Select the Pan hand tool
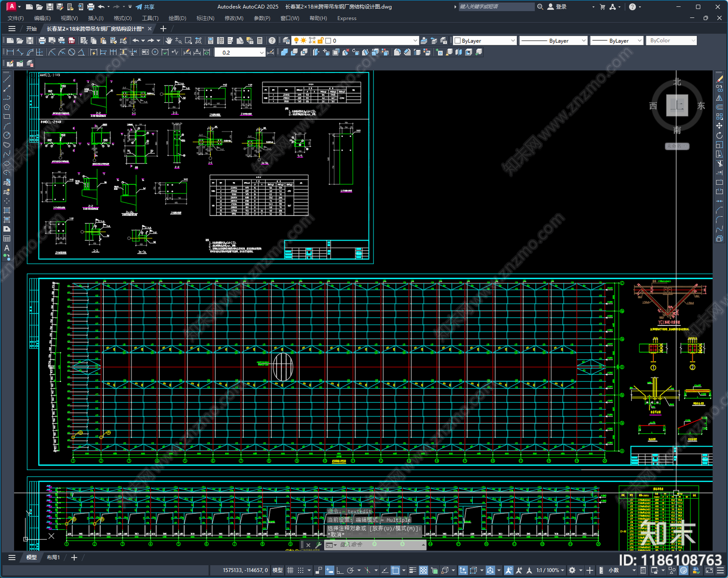This screenshot has height=578, width=728. pyautogui.click(x=169, y=41)
